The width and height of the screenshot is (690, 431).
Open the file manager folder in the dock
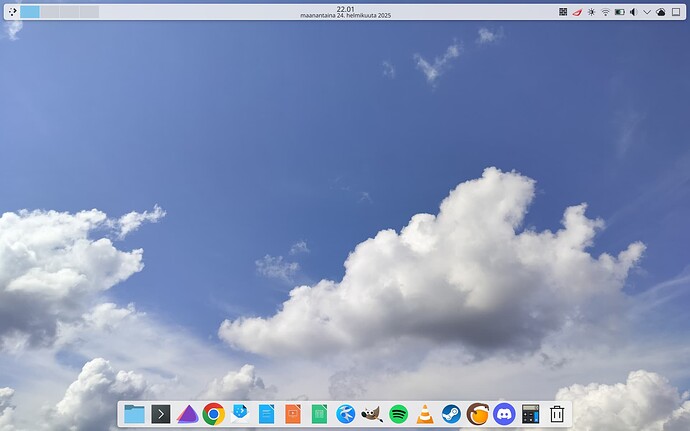pos(134,414)
